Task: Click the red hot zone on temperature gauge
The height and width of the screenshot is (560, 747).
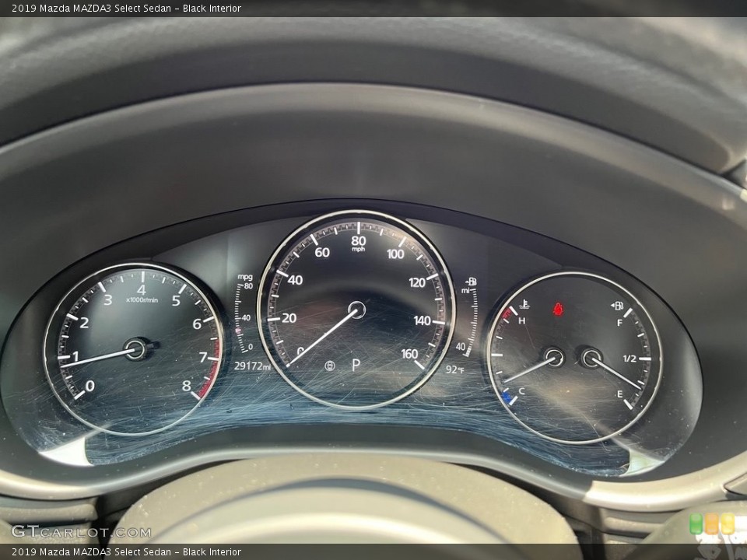Action: click(x=508, y=313)
